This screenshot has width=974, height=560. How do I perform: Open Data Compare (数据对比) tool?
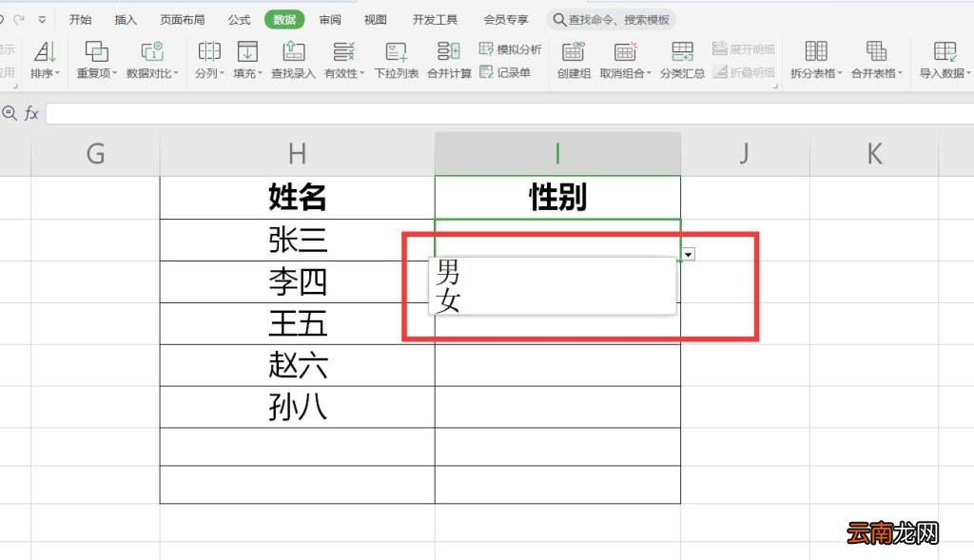(152, 51)
